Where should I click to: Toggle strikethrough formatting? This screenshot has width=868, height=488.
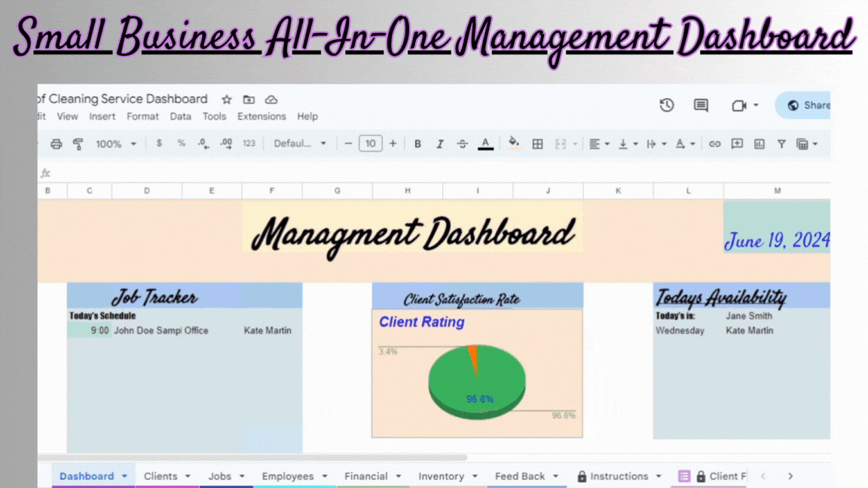click(x=462, y=144)
